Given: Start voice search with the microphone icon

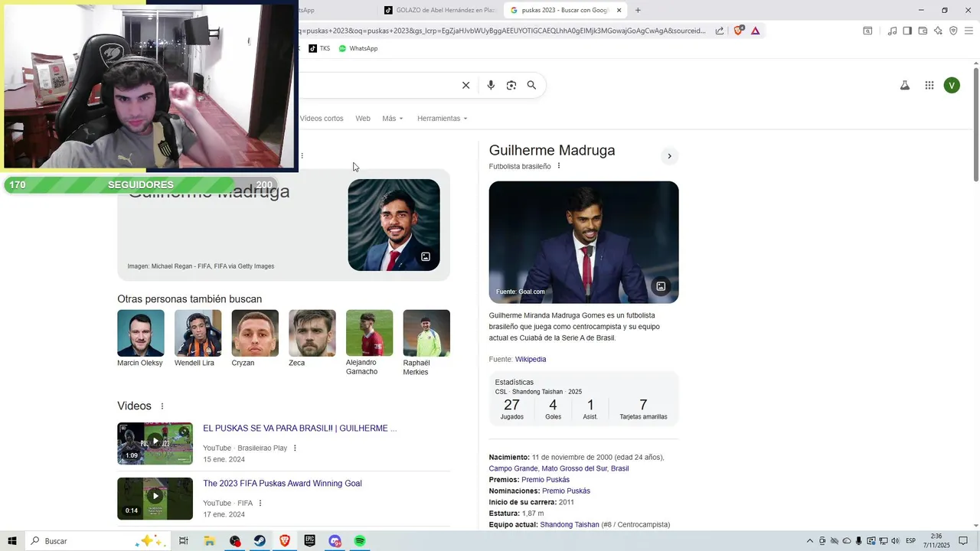Looking at the screenshot, I should point(491,85).
